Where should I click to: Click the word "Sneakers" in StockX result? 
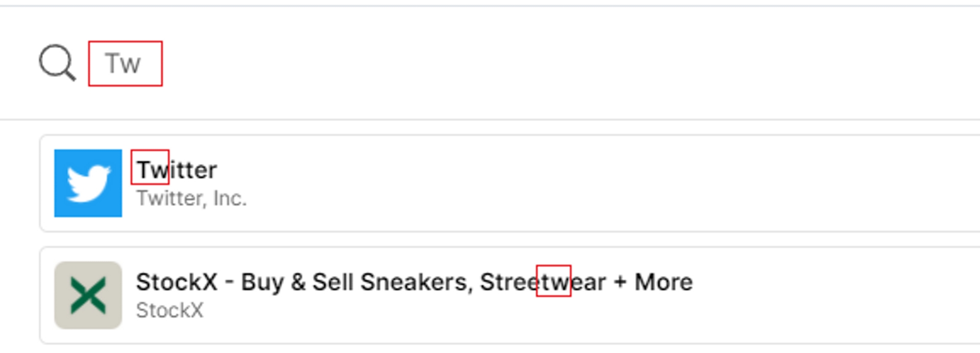pos(416,282)
